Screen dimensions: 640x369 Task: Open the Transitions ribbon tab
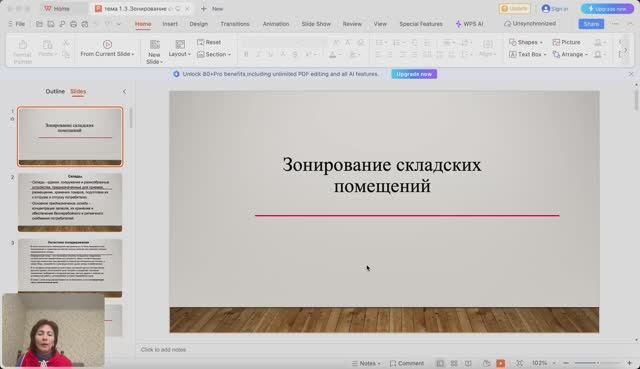[235, 24]
